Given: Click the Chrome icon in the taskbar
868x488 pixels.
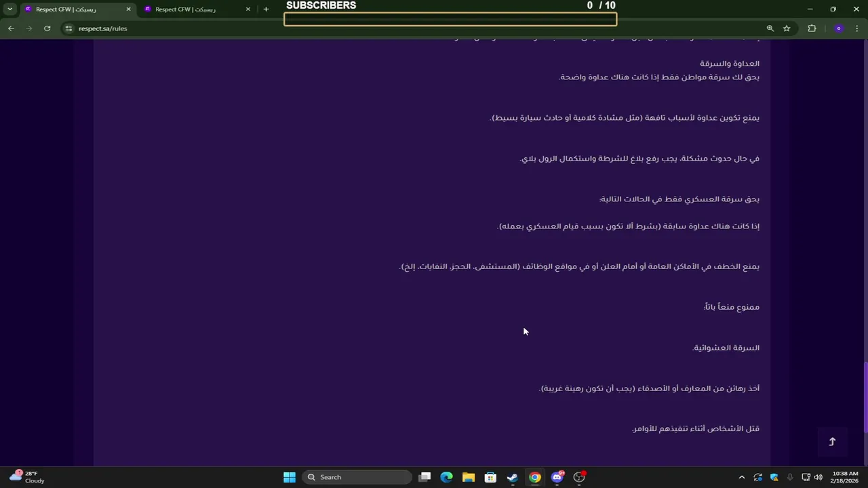Looking at the screenshot, I should pos(535,477).
